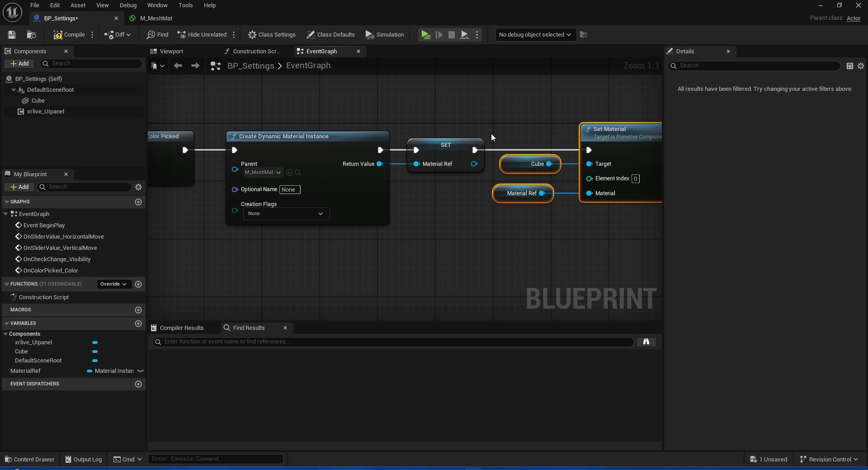Add a new function with plus icon
Screen dimensions: 868x470
pos(138,284)
